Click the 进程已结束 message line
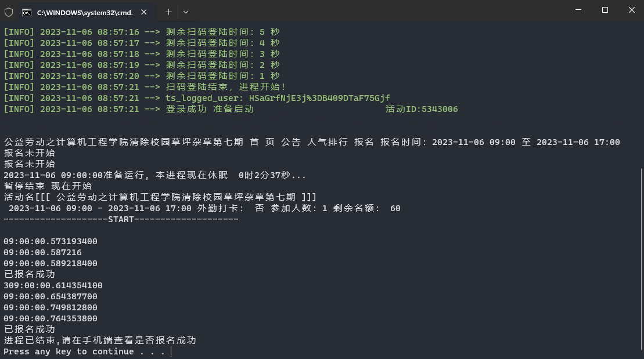 [x=100, y=340]
